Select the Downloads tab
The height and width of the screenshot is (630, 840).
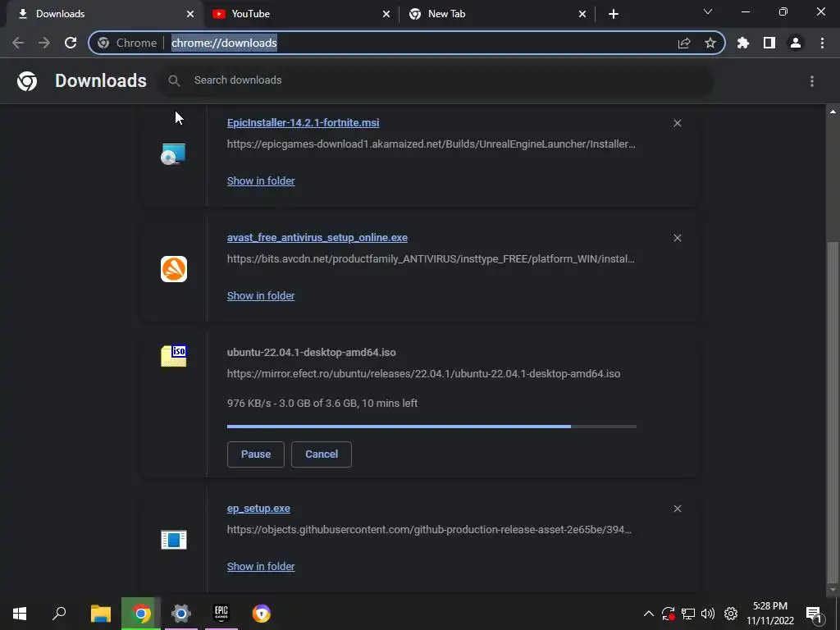pos(104,14)
